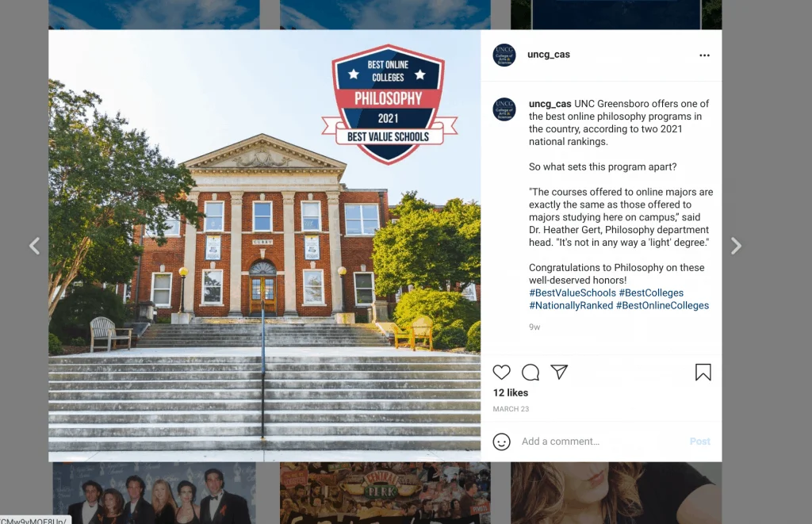The image size is (812, 524).
Task: Like the post with heart icon
Action: point(501,372)
